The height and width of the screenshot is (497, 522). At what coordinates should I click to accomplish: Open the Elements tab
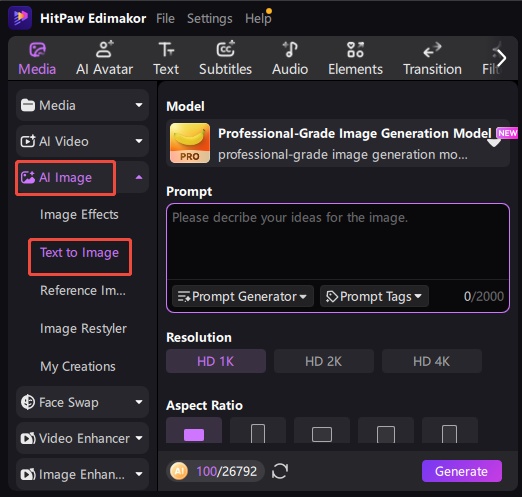[355, 59]
